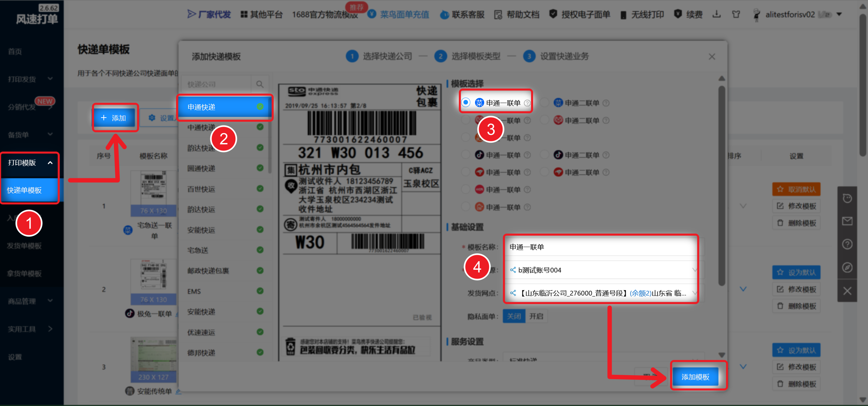Click the gear icon on 设置 button
This screenshot has width=868, height=406.
pyautogui.click(x=152, y=118)
